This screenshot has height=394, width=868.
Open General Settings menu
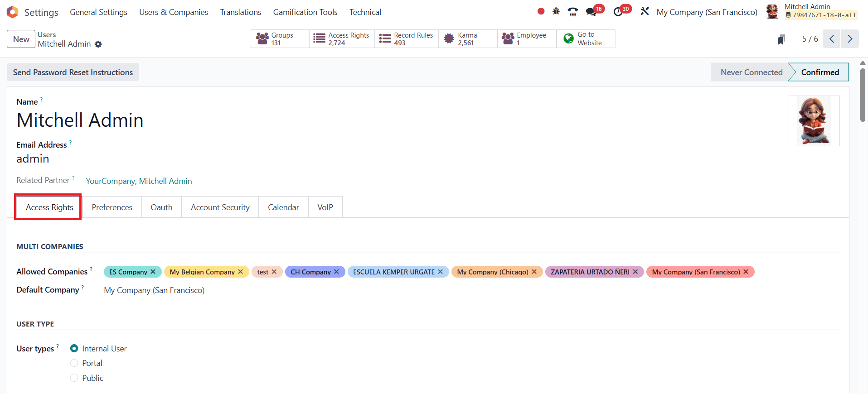point(98,12)
